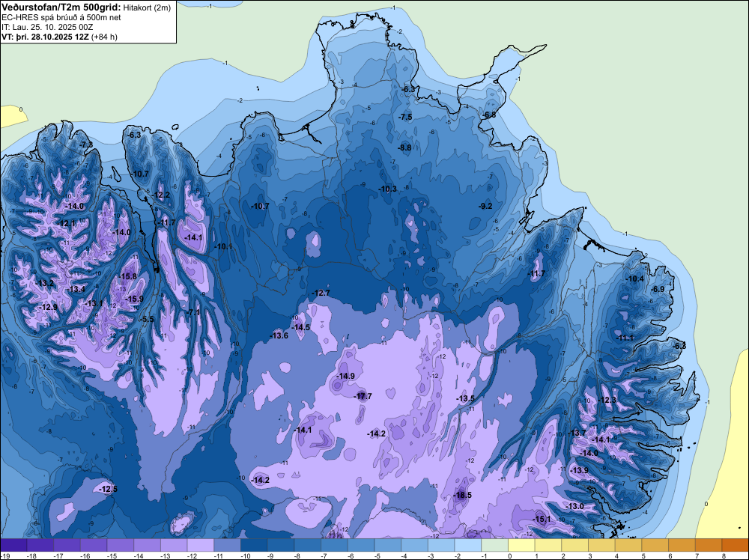Image resolution: width=749 pixels, height=560 pixels.
Task: Click the -12.2 temperature reading
Action: 162,195
